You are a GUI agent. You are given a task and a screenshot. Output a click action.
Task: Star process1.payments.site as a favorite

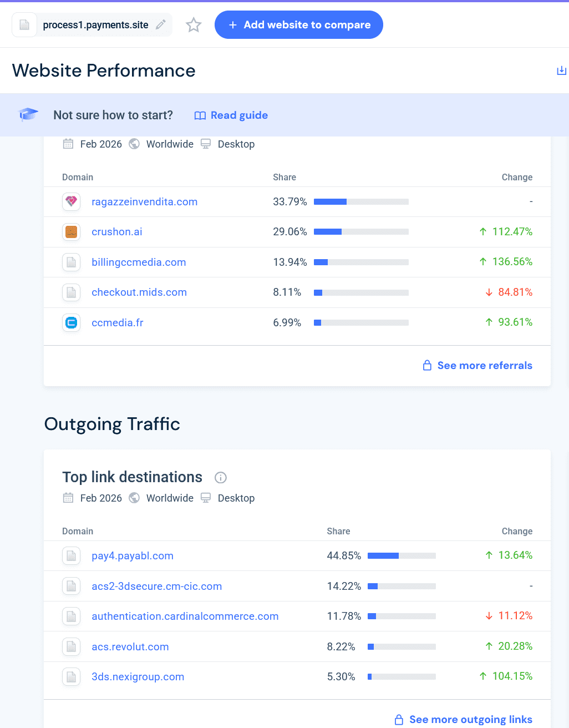coord(194,24)
